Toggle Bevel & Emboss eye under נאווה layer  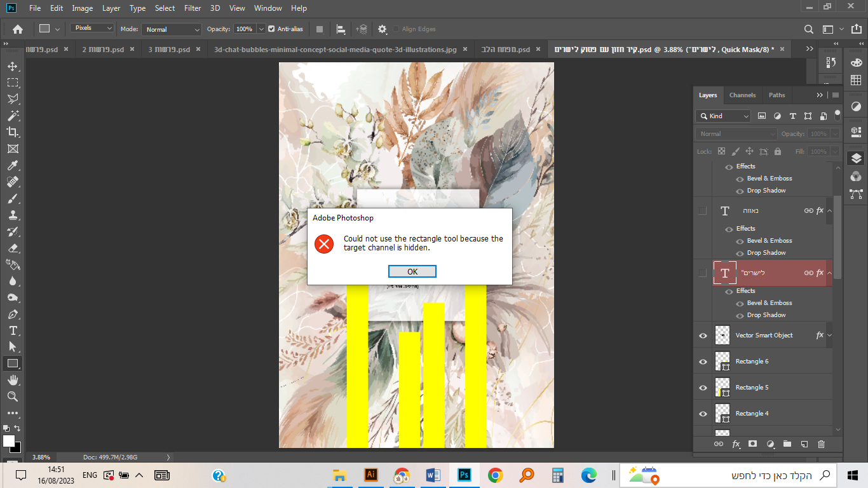740,241
